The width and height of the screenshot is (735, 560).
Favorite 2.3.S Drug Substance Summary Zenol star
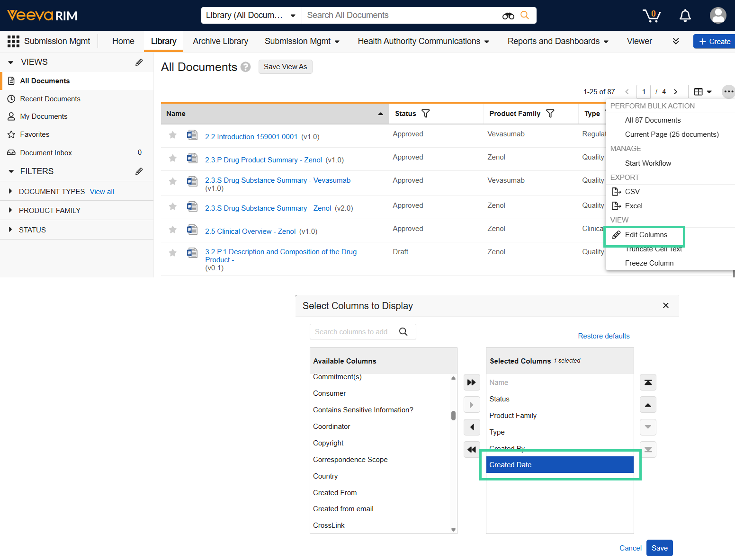pyautogui.click(x=172, y=206)
